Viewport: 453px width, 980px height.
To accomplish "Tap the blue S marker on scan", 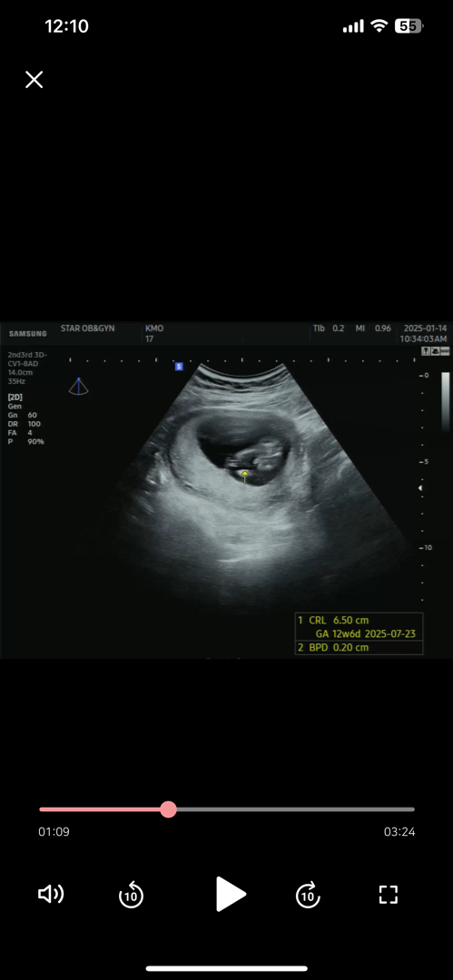I will pos(179,367).
